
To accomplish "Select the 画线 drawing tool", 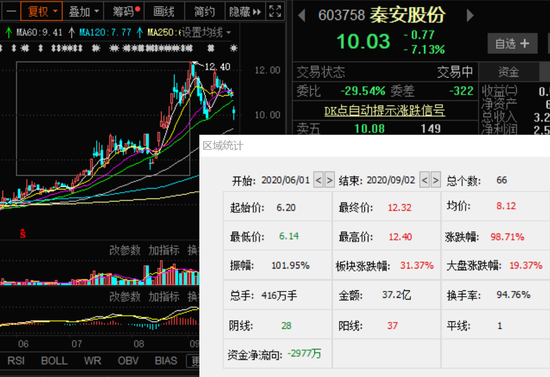I will click(164, 11).
